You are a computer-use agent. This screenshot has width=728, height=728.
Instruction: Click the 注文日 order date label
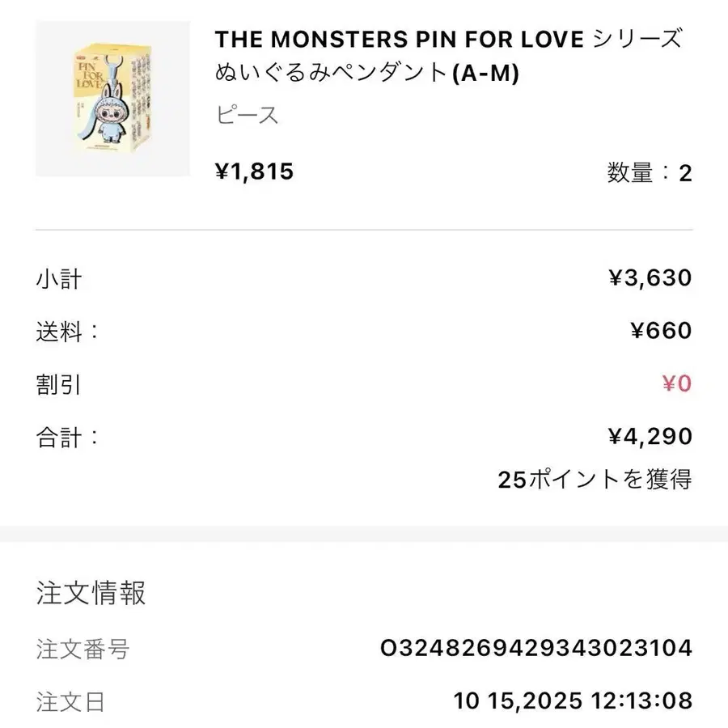70,700
